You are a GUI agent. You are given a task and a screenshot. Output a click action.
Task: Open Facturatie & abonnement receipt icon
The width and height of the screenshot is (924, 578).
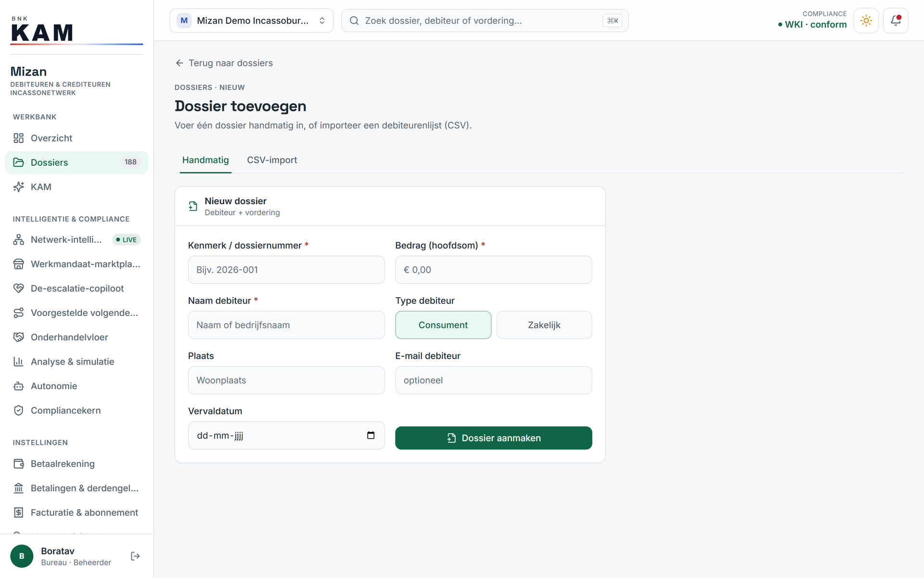18,512
